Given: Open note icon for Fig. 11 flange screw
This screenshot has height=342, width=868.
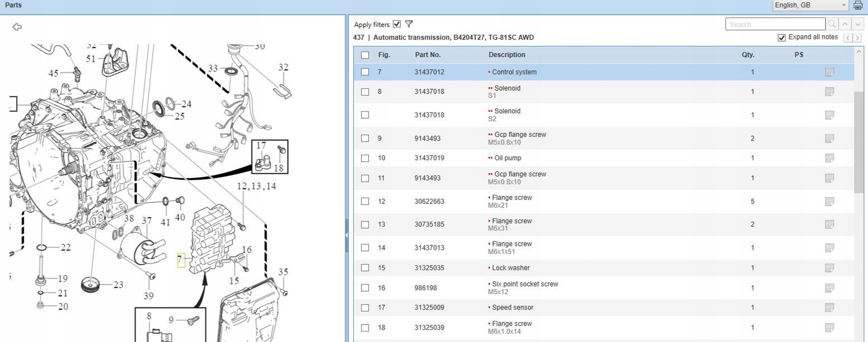Looking at the screenshot, I should pos(829,178).
